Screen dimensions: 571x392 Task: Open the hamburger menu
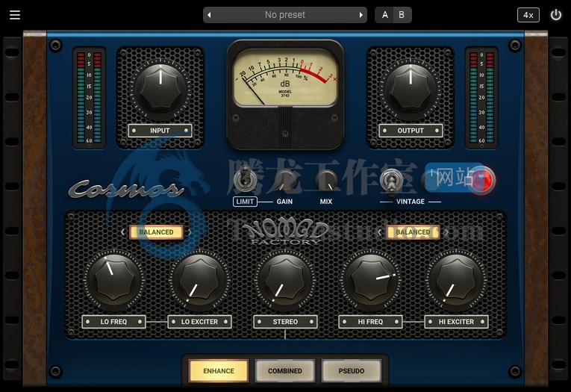coord(15,15)
